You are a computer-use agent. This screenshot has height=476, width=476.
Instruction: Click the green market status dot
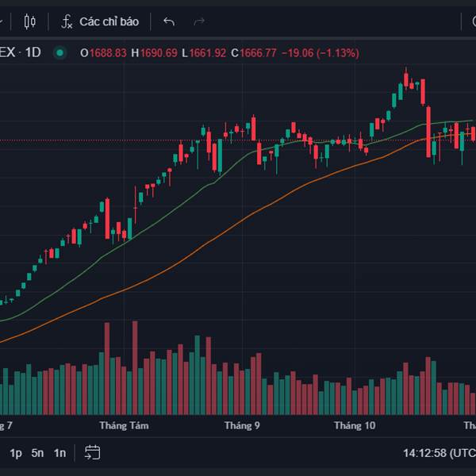tap(59, 53)
